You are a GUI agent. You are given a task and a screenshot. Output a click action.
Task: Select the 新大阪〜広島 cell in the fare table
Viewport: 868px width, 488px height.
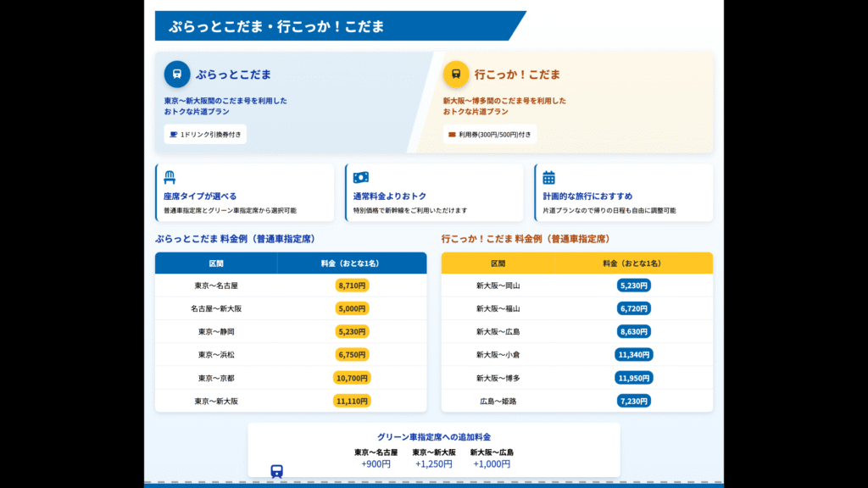[498, 331]
